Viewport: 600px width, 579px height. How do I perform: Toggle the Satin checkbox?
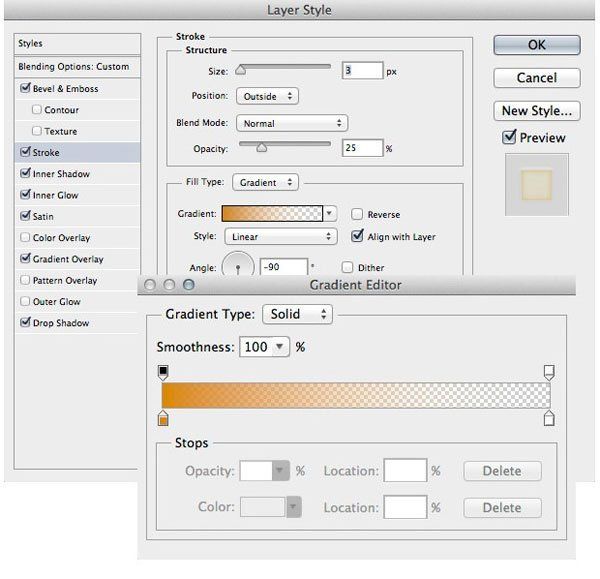coord(25,215)
